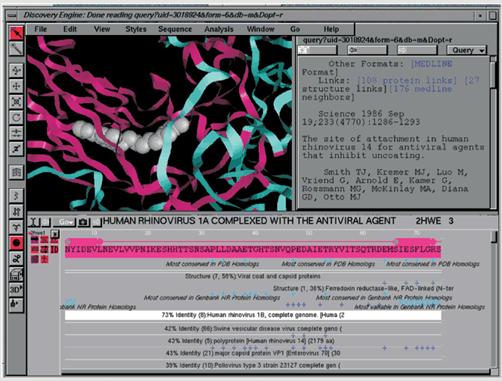Open the Query dropdown menu

(467, 50)
